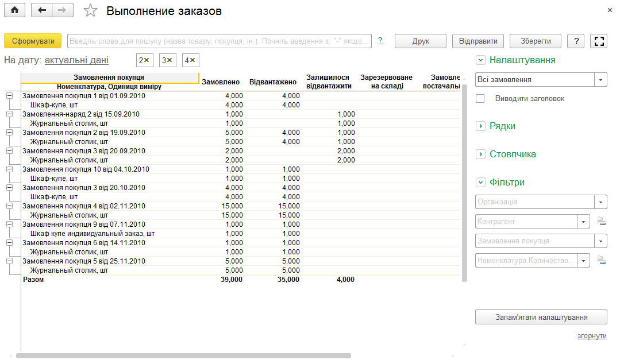Click the Відправити button

[x=478, y=41]
